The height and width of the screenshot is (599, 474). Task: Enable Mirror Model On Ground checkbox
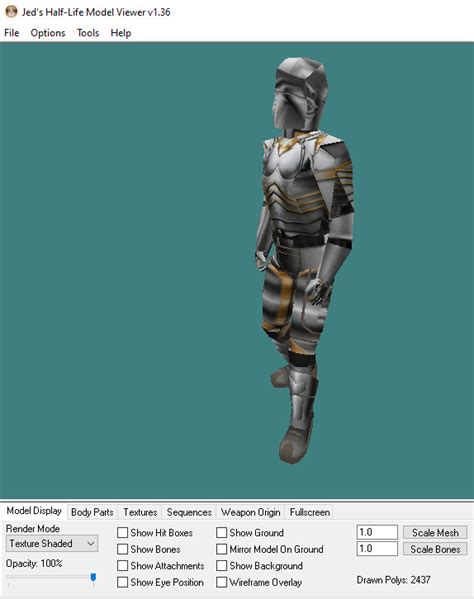coord(222,549)
